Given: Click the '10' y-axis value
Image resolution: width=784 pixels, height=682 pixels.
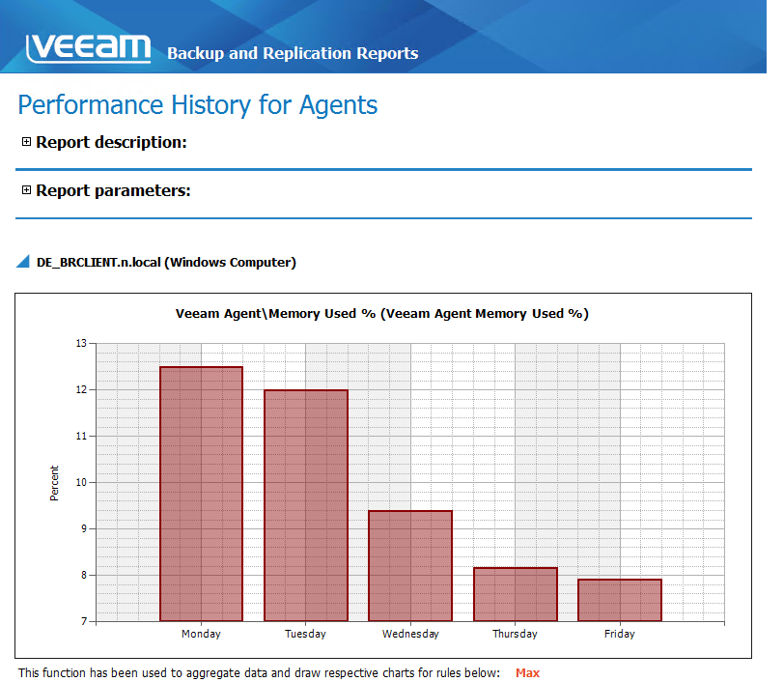Looking at the screenshot, I should pyautogui.click(x=81, y=482).
